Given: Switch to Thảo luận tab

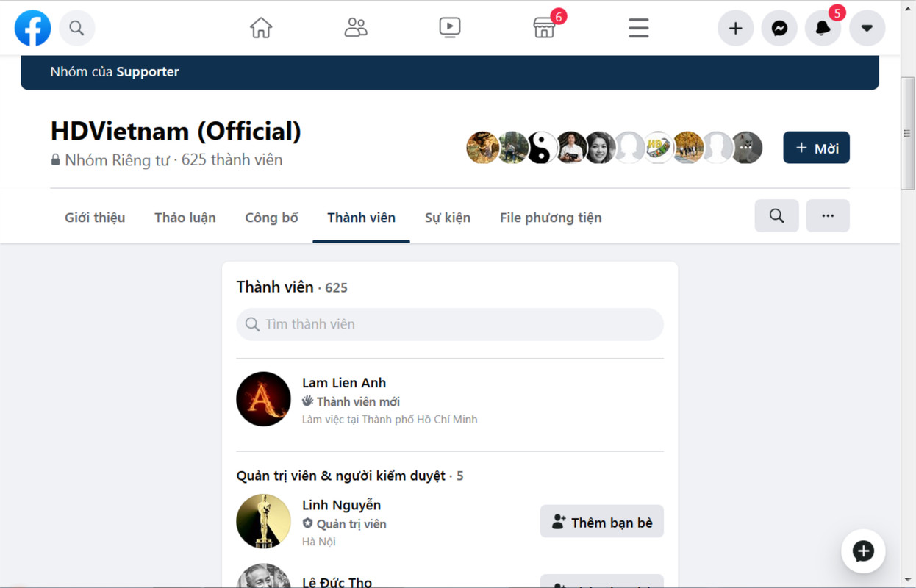Looking at the screenshot, I should tap(185, 218).
